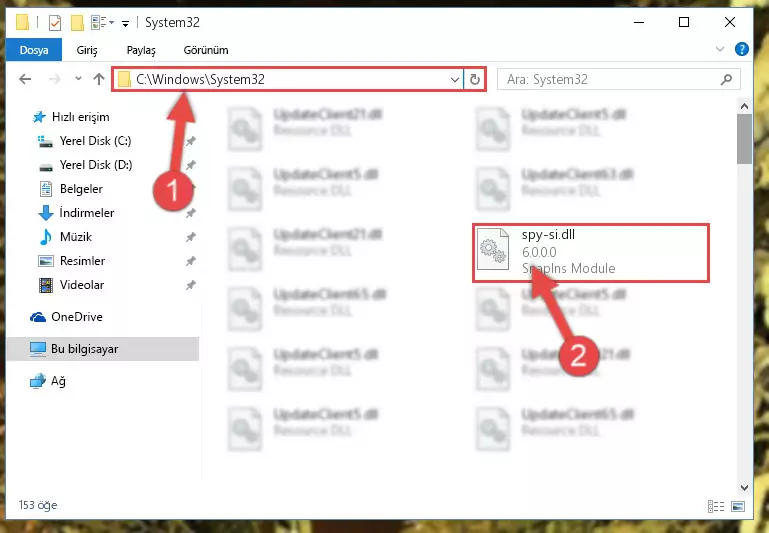The image size is (769, 533).
Task: Open the Dosya menu tab
Action: tap(34, 50)
